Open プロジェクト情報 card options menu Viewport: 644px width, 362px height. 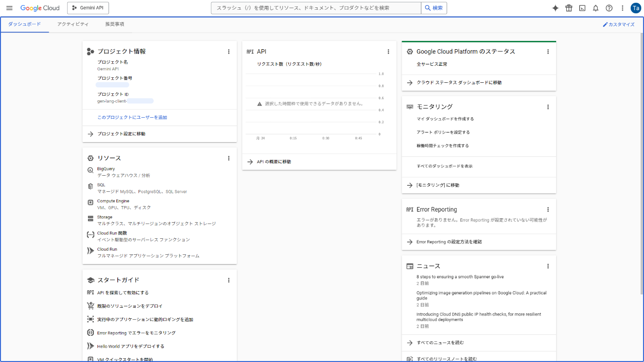click(229, 52)
